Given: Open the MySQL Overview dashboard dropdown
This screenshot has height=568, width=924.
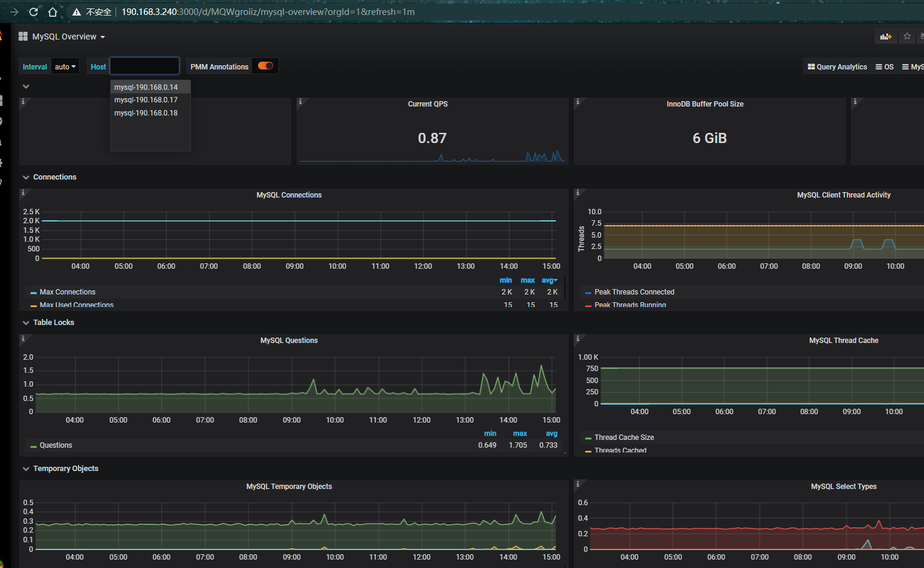Looking at the screenshot, I should tap(69, 37).
